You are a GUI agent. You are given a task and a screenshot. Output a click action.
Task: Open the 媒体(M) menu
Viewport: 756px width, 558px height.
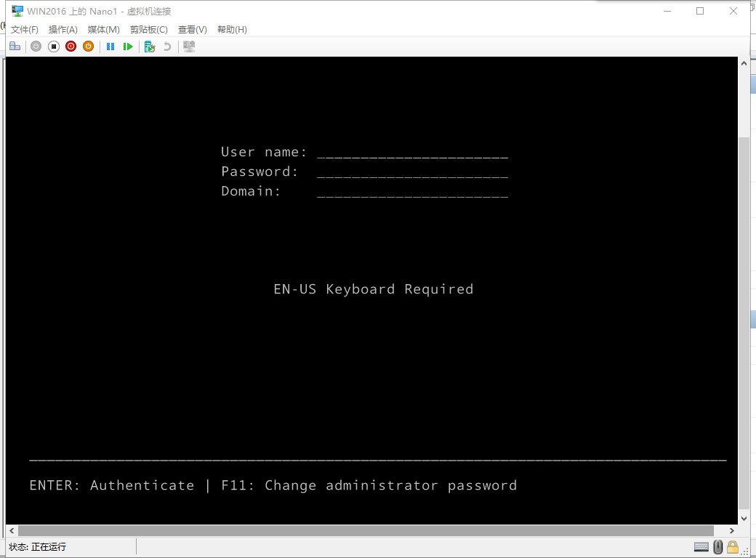tap(104, 29)
